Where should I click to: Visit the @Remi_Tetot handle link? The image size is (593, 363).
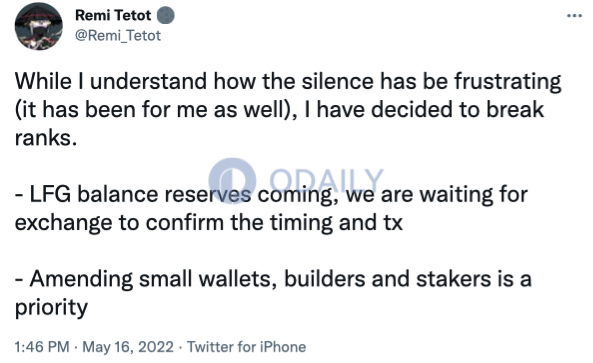[118, 36]
